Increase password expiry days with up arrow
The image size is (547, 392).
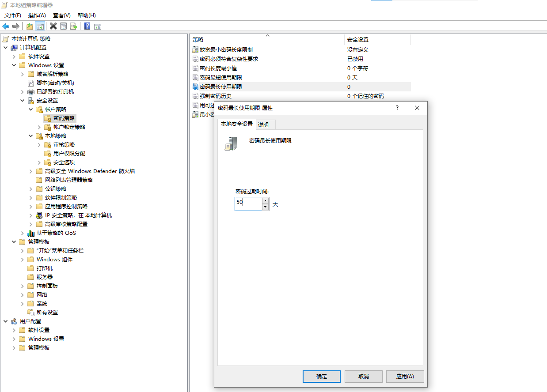(265, 201)
